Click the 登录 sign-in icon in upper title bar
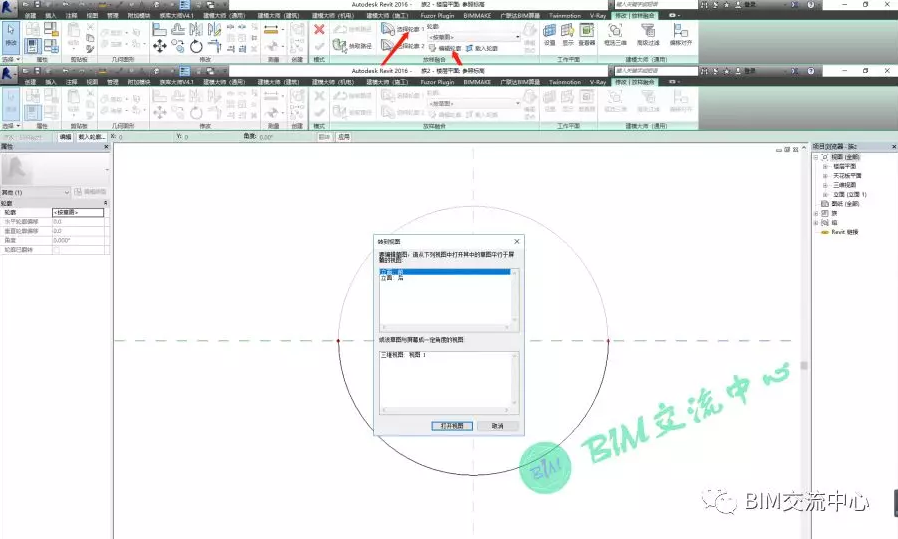 point(745,5)
